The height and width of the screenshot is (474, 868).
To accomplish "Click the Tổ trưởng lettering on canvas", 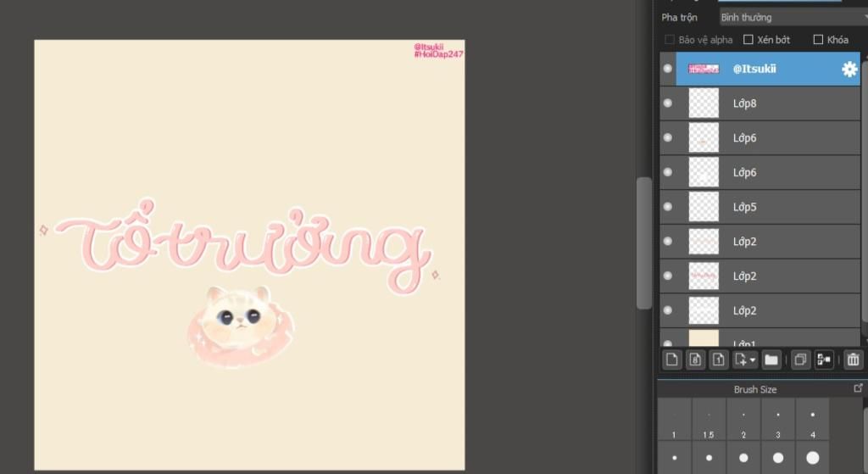I will (243, 247).
